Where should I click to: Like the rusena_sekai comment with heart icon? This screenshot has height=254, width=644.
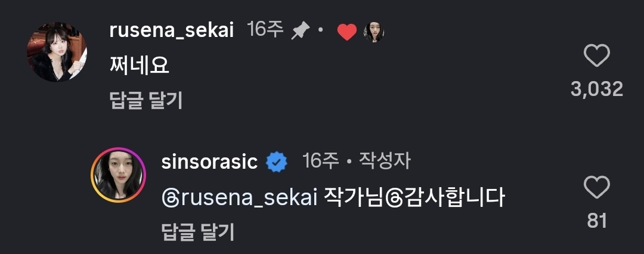[596, 57]
